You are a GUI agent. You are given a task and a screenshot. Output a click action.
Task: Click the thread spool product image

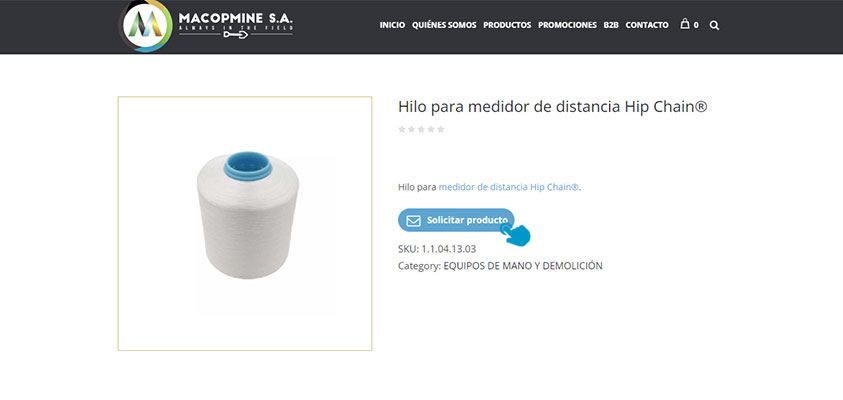point(248,215)
